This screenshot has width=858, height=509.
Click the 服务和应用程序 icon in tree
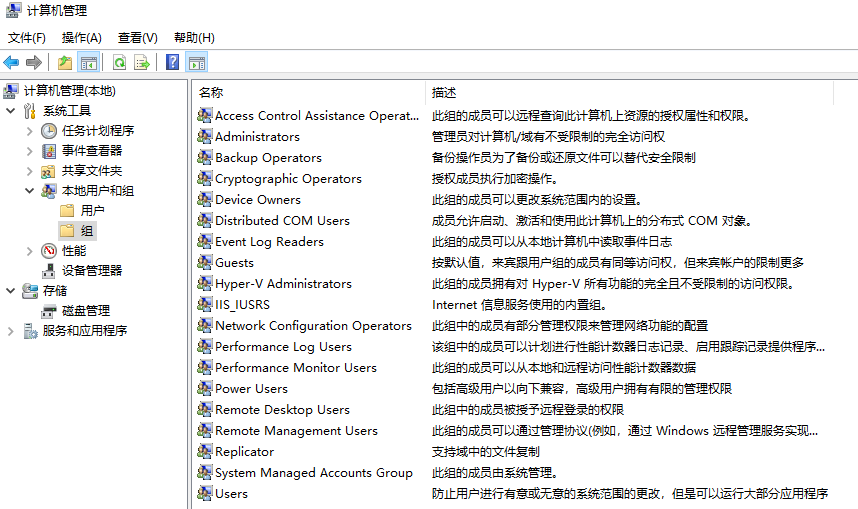click(x=30, y=331)
